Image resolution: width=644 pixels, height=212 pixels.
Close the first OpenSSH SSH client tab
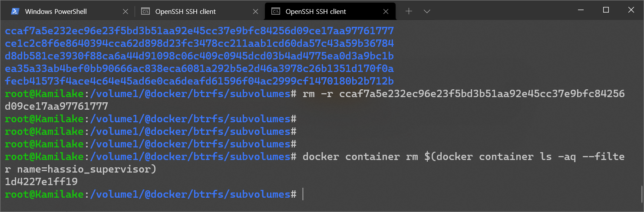click(x=256, y=11)
